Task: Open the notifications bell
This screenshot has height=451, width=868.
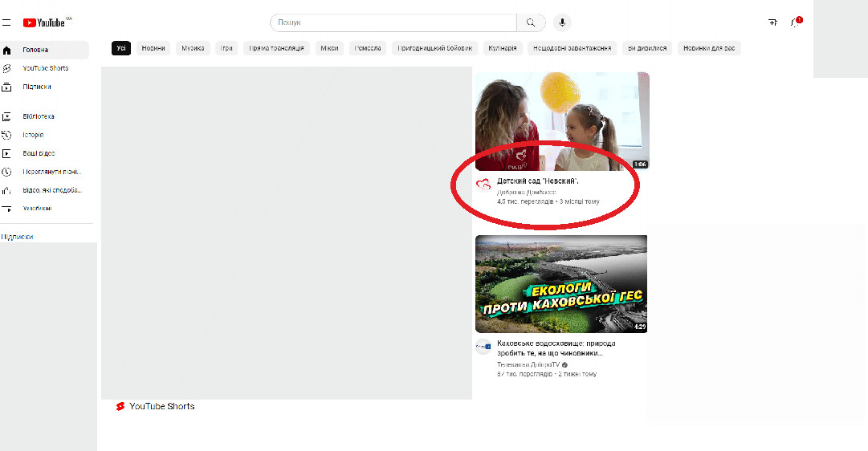Action: point(796,22)
